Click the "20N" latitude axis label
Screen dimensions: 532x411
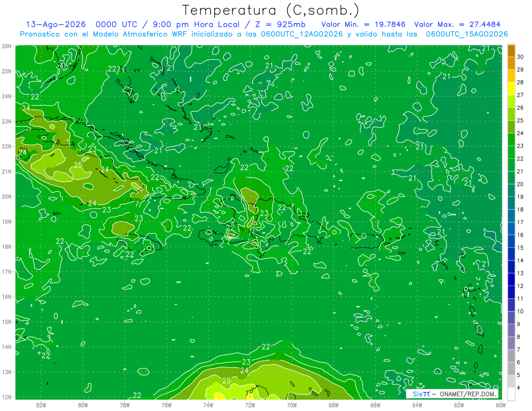6,196
